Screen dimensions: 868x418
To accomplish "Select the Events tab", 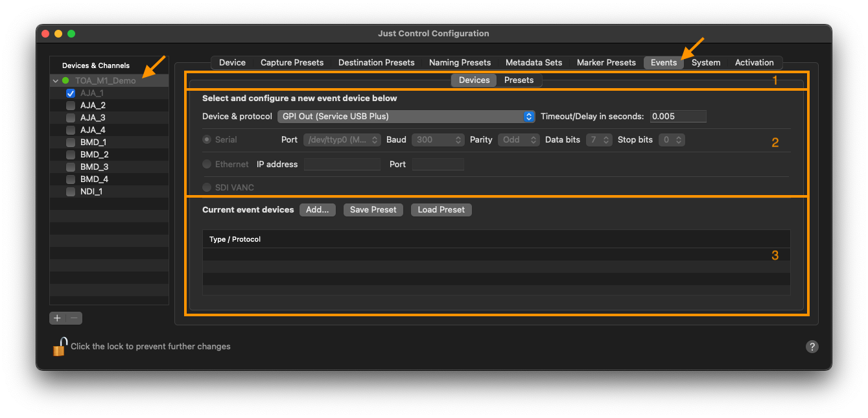I will (664, 63).
